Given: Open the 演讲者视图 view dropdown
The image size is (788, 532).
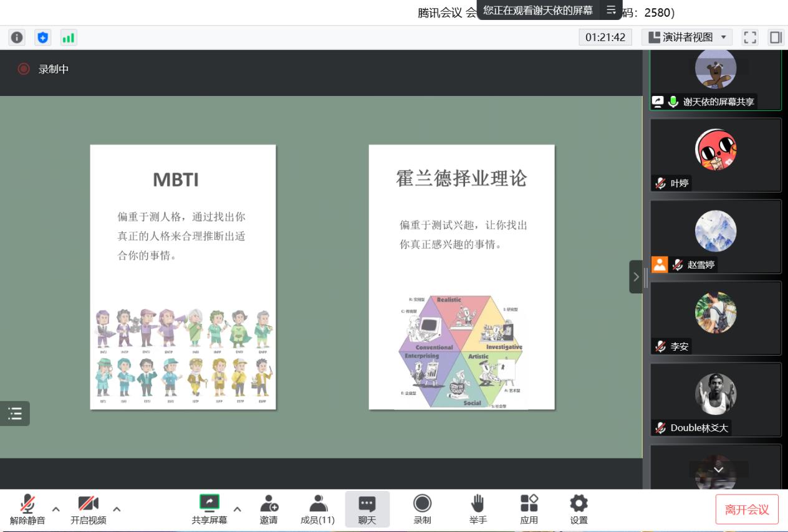Looking at the screenshot, I should tap(688, 37).
